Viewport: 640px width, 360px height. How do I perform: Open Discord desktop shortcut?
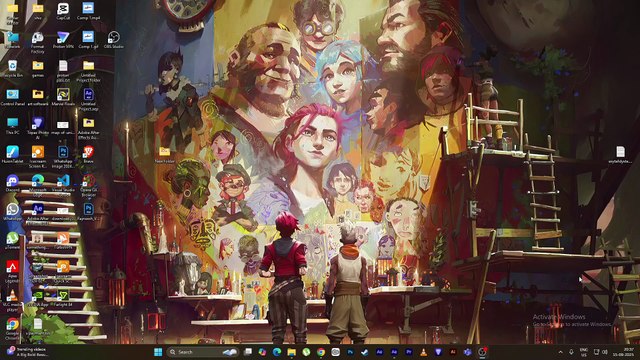click(12, 183)
